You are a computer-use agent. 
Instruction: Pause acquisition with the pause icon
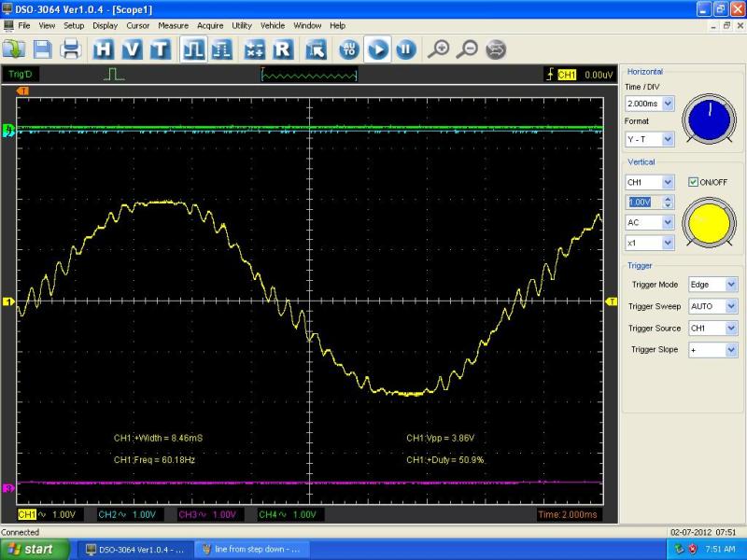pyautogui.click(x=406, y=49)
